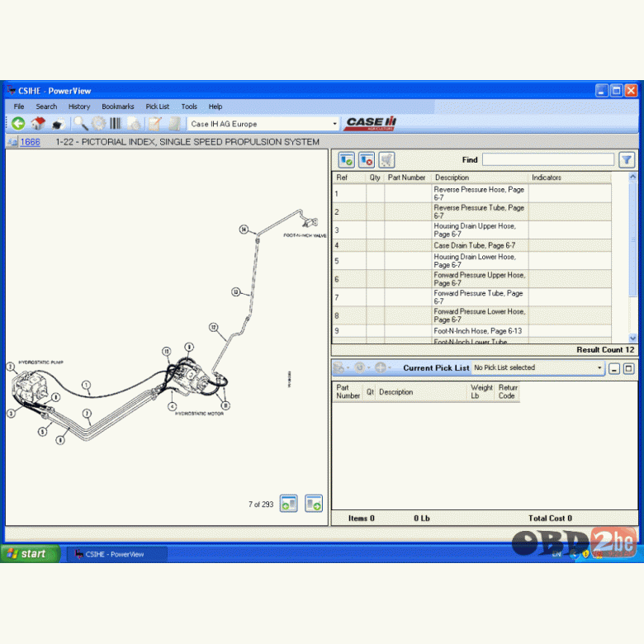
Task: Sort by the Qty column header
Action: [375, 178]
